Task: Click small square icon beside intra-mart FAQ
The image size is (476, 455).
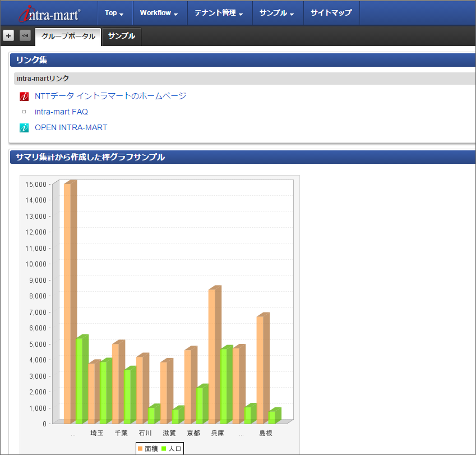Action: [x=24, y=112]
